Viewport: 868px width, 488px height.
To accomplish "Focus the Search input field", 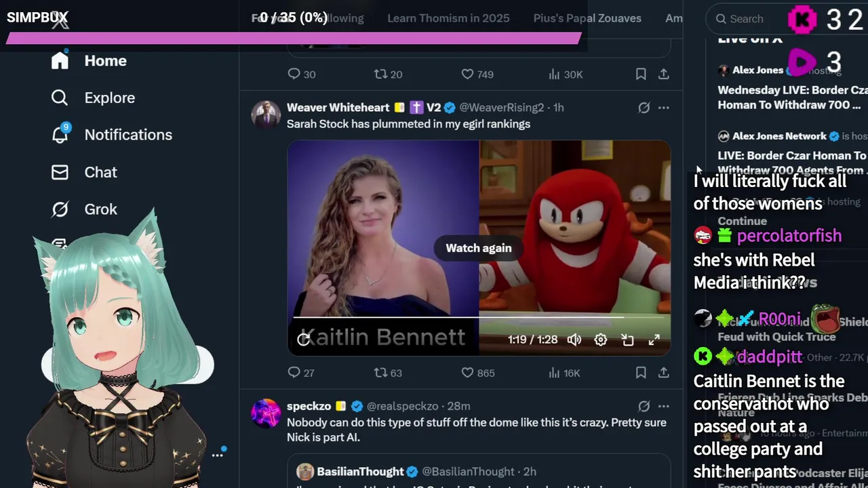I will coord(746,19).
